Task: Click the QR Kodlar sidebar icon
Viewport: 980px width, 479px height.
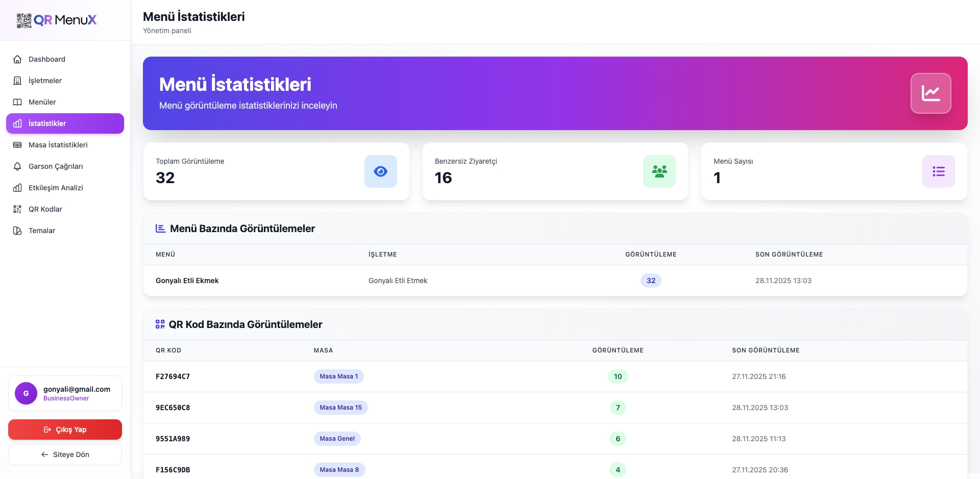Action: (x=17, y=209)
